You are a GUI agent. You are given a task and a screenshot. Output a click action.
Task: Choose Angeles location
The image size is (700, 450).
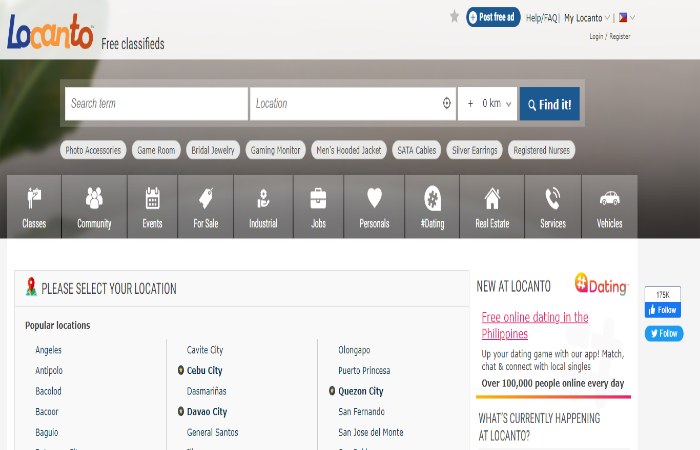point(49,350)
